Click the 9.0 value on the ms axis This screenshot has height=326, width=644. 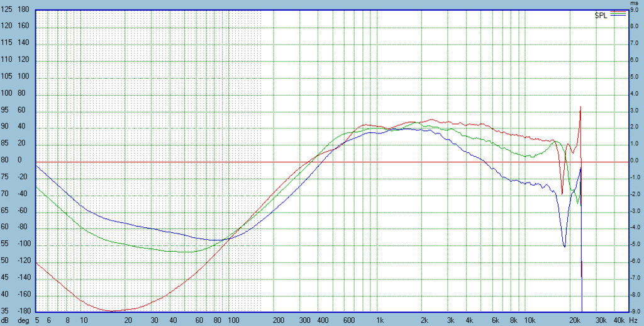coord(635,10)
